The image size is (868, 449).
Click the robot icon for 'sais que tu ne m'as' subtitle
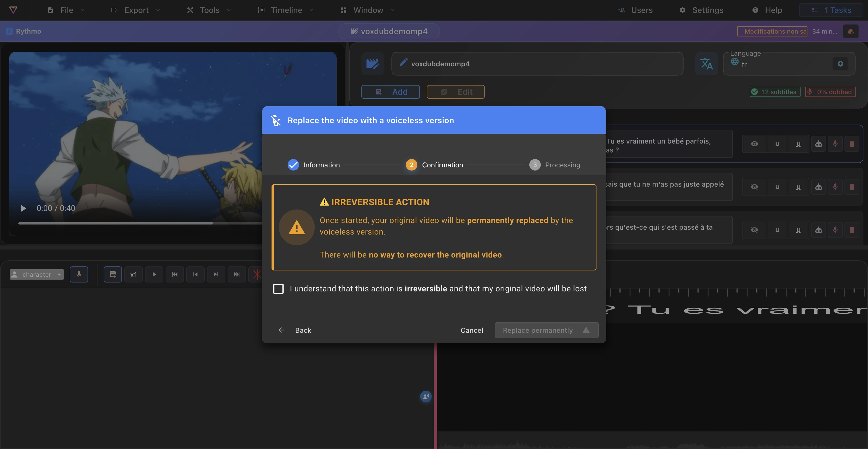818,187
